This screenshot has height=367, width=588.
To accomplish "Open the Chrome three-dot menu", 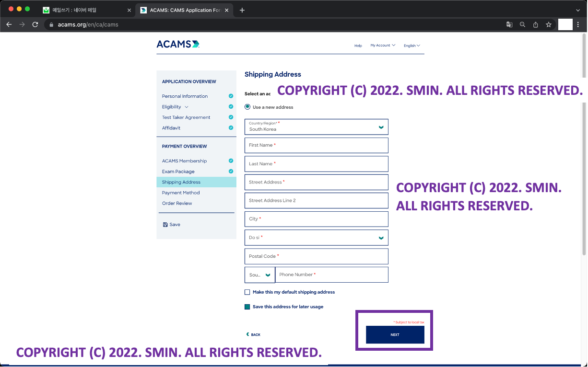I will pos(578,24).
